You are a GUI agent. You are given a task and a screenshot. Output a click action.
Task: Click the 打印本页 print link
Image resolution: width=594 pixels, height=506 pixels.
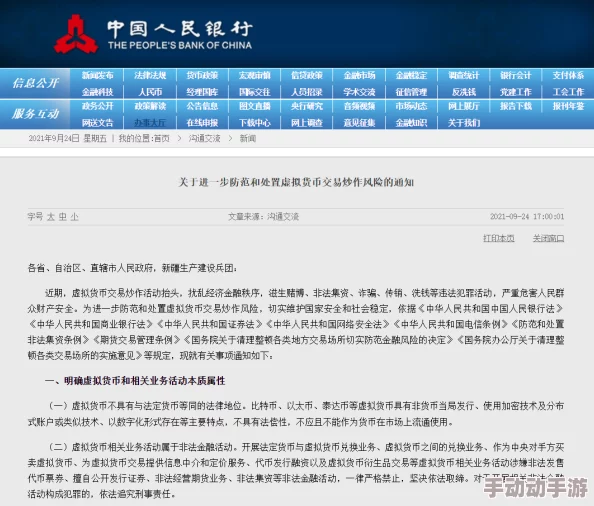coord(499,238)
